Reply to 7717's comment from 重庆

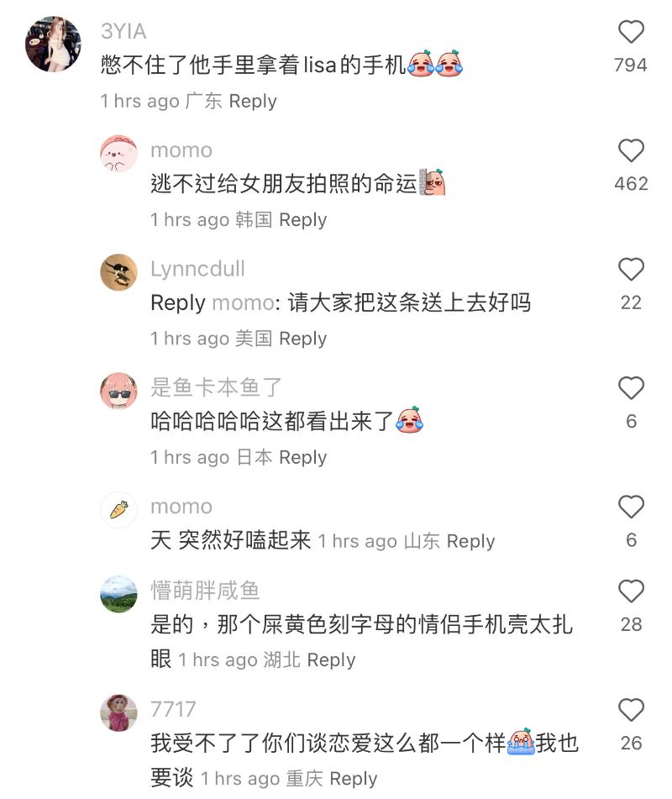pyautogui.click(x=353, y=779)
